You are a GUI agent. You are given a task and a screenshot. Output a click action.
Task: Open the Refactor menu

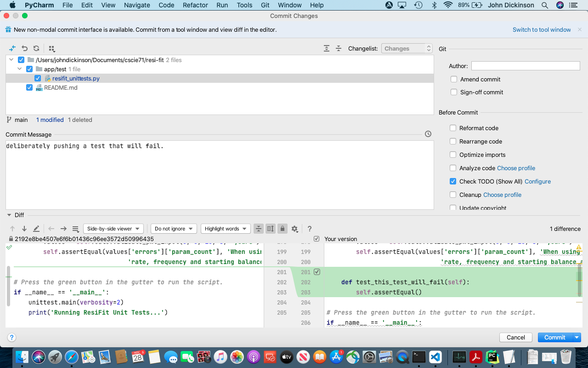pos(195,5)
